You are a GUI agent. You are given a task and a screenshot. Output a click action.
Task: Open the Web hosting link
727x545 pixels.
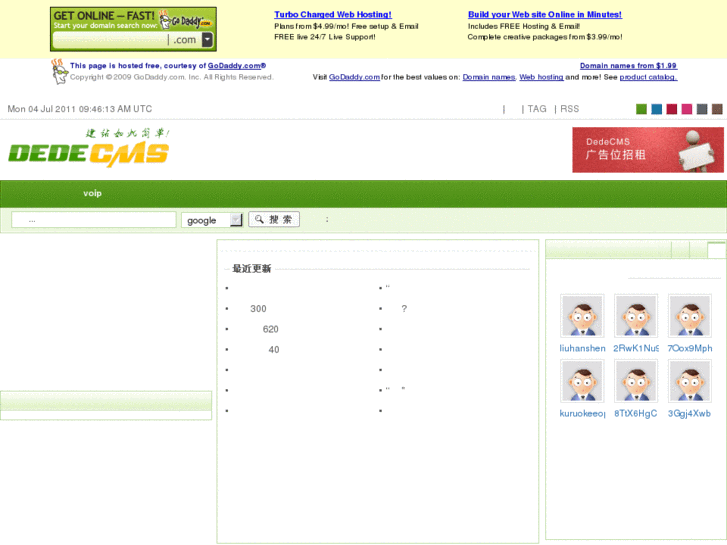pyautogui.click(x=541, y=77)
